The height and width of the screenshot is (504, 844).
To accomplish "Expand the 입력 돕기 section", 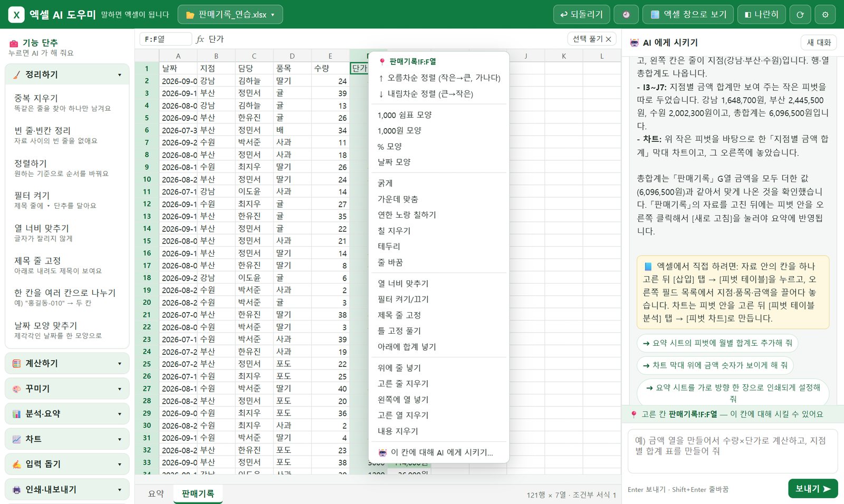I will coord(67,464).
